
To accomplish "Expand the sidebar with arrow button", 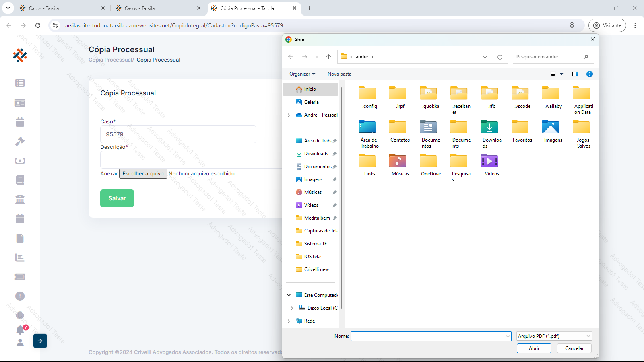I will coord(40,341).
